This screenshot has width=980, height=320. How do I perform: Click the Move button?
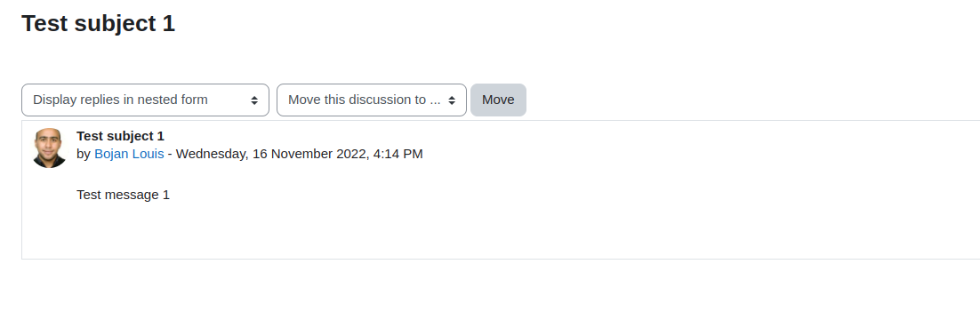(498, 100)
